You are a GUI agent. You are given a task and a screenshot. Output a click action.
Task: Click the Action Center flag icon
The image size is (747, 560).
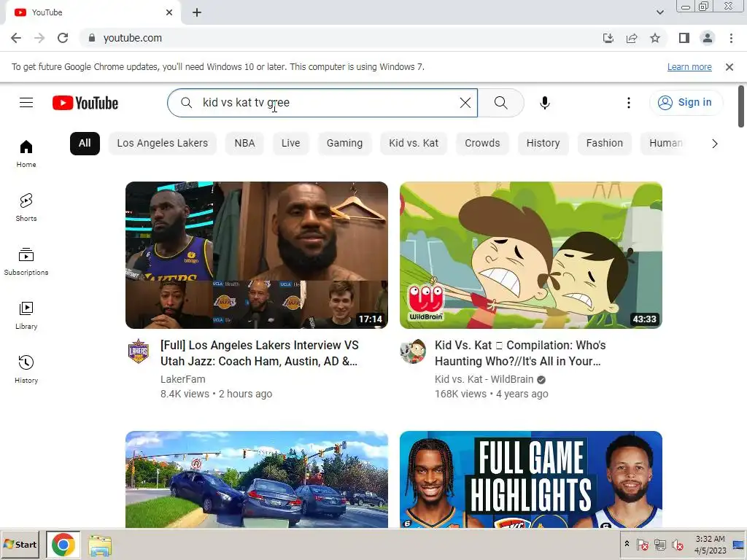(x=642, y=545)
